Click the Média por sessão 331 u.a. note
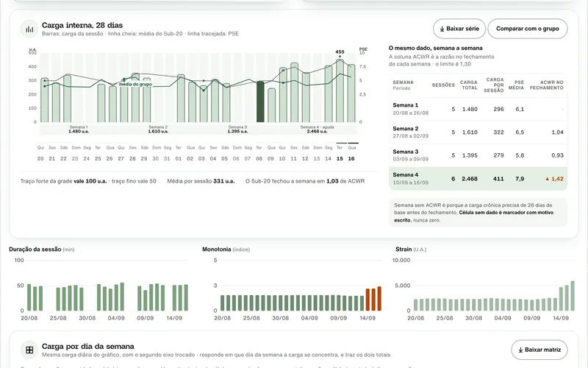Screen dimensions: 588x368 [x=201, y=181]
